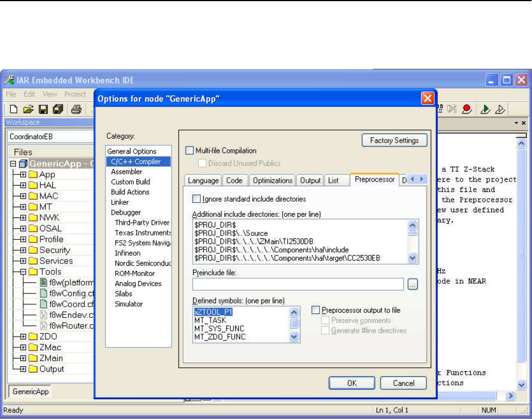The width and height of the screenshot is (532, 419).
Task: Toggle Preserve comments checkbox
Action: [x=325, y=320]
